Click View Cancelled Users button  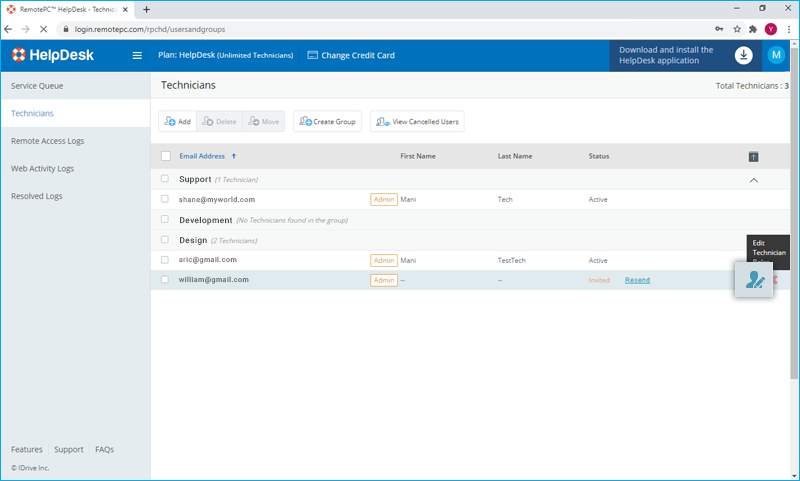[x=417, y=121]
